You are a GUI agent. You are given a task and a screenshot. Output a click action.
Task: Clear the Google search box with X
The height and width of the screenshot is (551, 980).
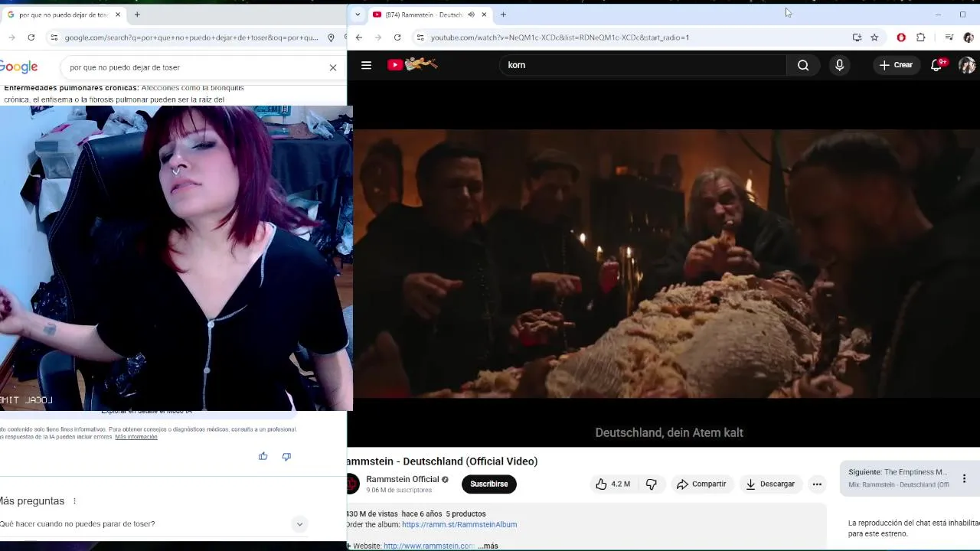tap(333, 67)
